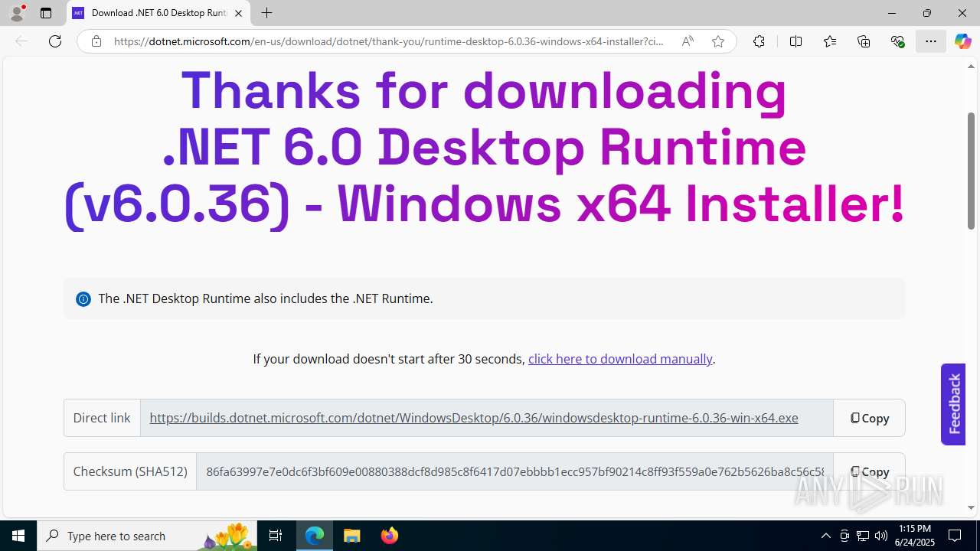Open Settings and more ellipsis menu

pos(931,41)
